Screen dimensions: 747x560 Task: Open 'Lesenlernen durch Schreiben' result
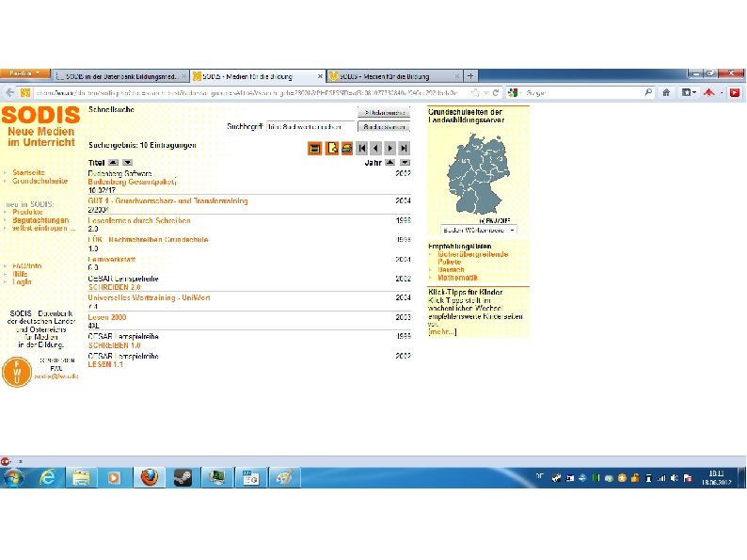click(139, 220)
